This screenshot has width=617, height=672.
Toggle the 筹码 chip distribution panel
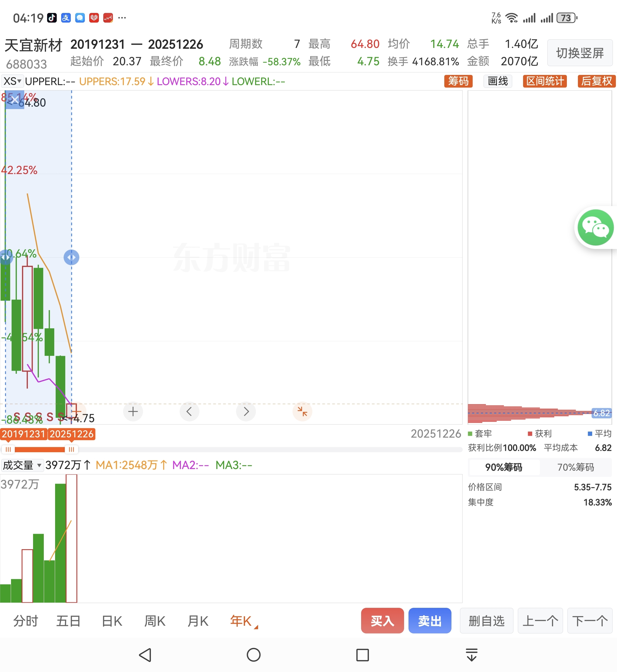[x=458, y=81]
